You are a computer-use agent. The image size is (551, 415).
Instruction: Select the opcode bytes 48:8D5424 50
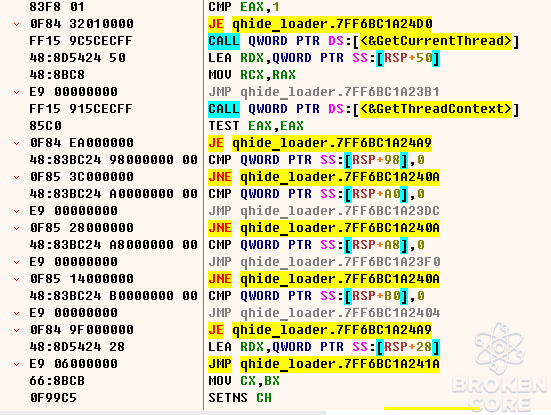(x=77, y=58)
